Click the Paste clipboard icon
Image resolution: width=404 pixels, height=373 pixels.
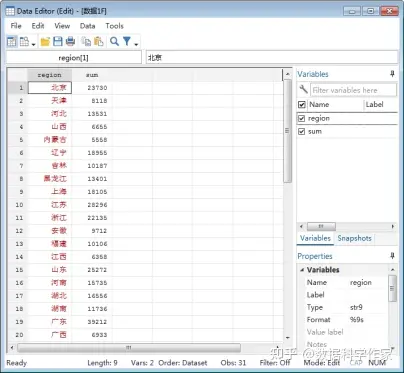pos(99,42)
